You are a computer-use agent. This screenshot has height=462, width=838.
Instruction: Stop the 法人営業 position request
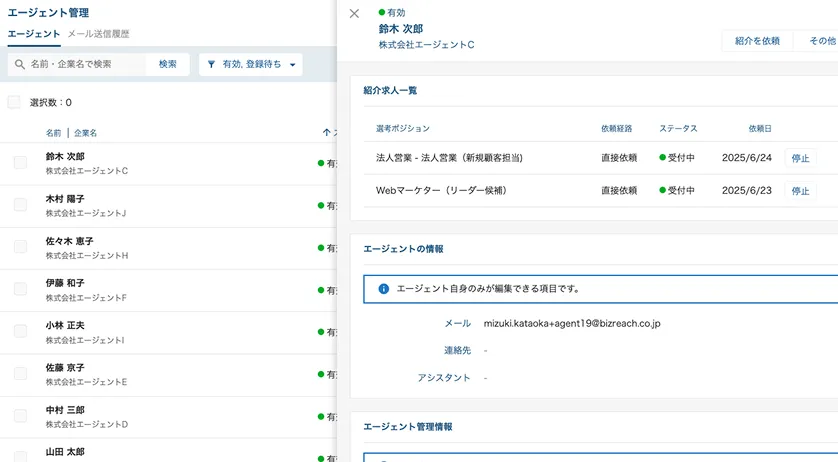click(x=800, y=158)
